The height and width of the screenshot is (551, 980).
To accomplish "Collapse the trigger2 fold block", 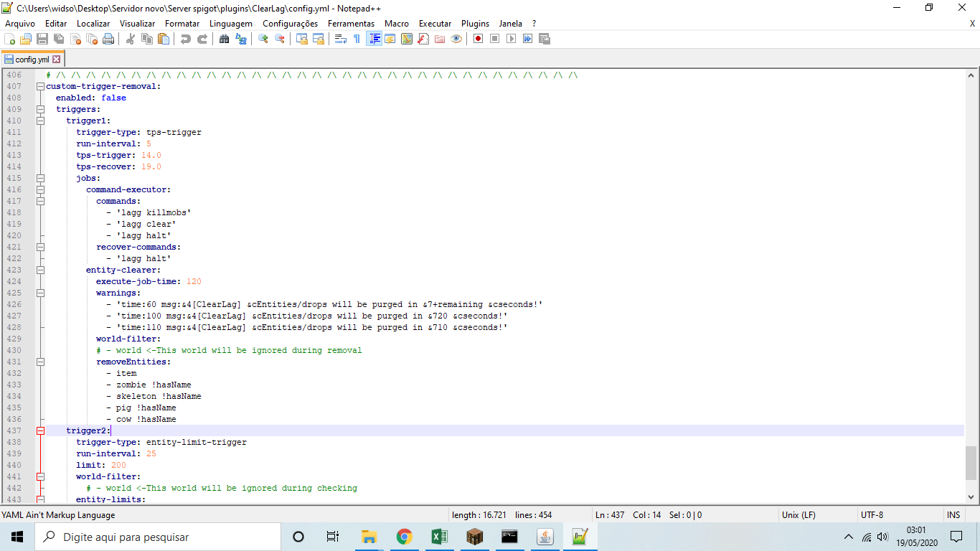I will point(40,430).
